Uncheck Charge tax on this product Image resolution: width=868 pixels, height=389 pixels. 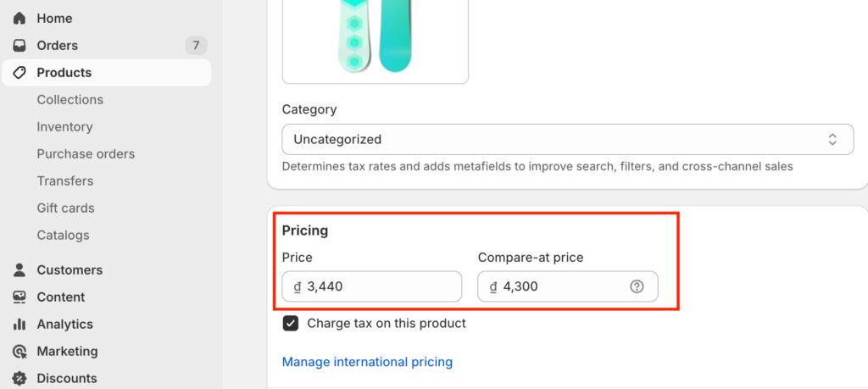291,323
